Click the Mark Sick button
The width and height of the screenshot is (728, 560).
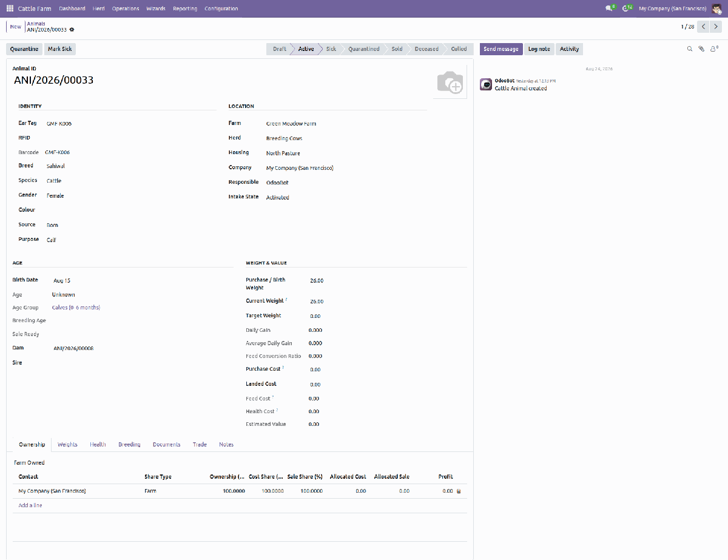pyautogui.click(x=60, y=49)
